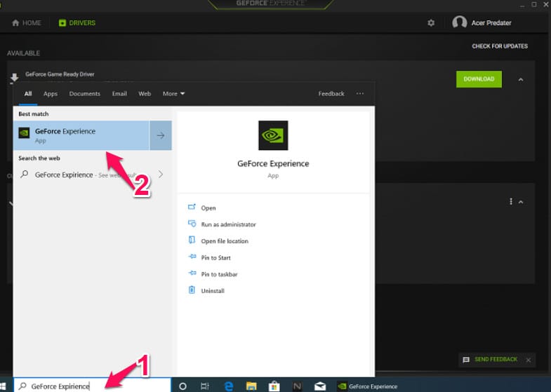
Task: Select Uninstall from the actions list
Action: (213, 290)
